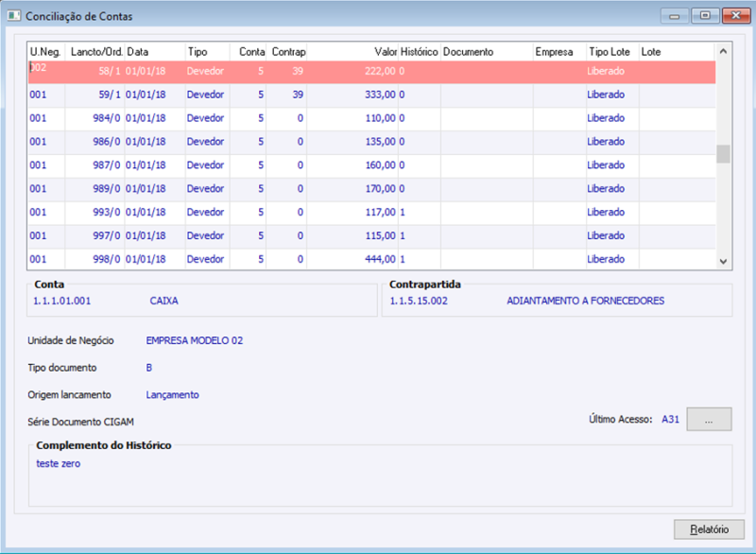Click EMPRESA MODELO 02 value
This screenshot has width=756, height=554.
click(x=195, y=340)
